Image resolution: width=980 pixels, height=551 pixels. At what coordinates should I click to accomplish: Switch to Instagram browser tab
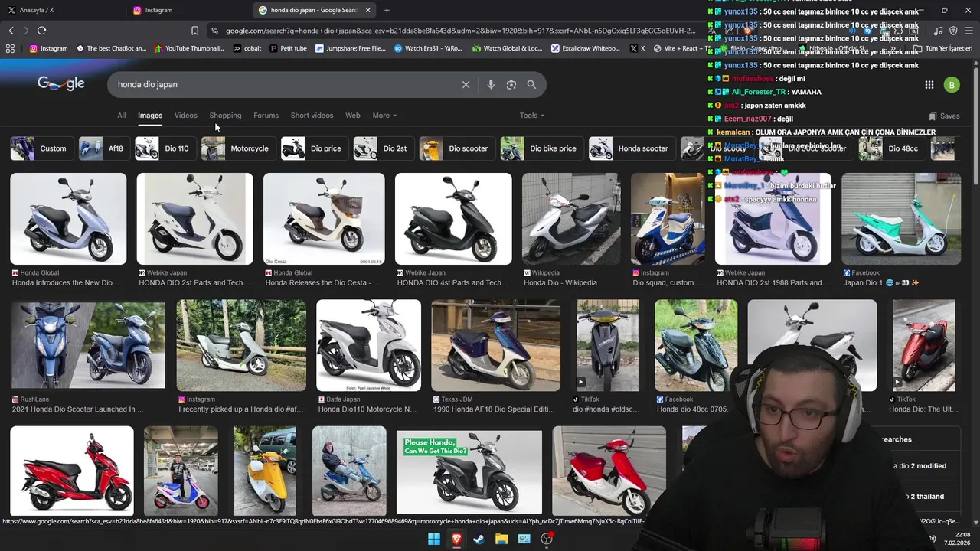coord(188,10)
